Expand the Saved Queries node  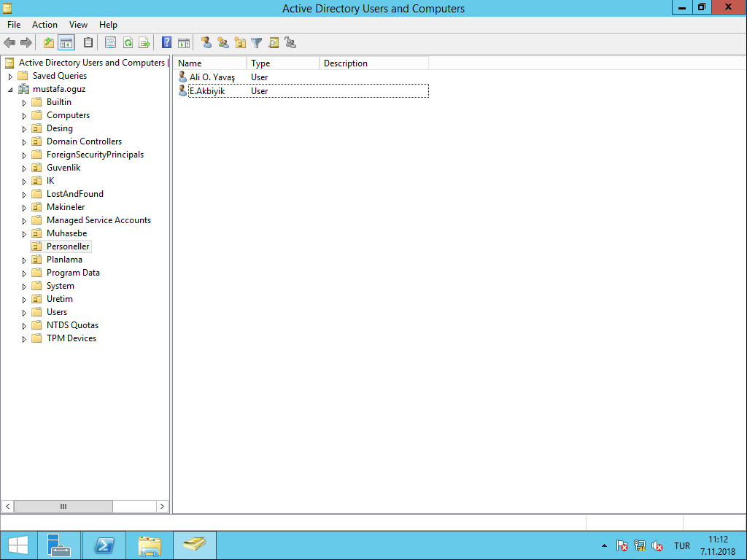[x=10, y=76]
